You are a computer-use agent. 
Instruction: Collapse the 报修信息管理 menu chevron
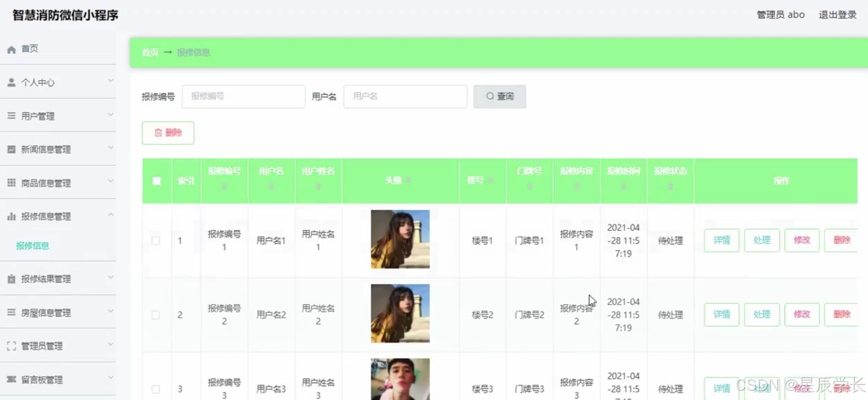click(x=111, y=215)
